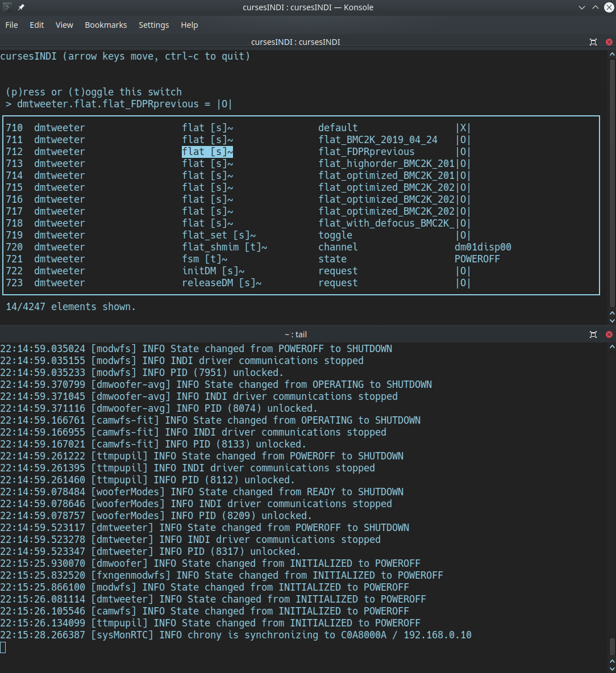The width and height of the screenshot is (616, 673).
Task: Close the tail split pane
Action: click(609, 335)
